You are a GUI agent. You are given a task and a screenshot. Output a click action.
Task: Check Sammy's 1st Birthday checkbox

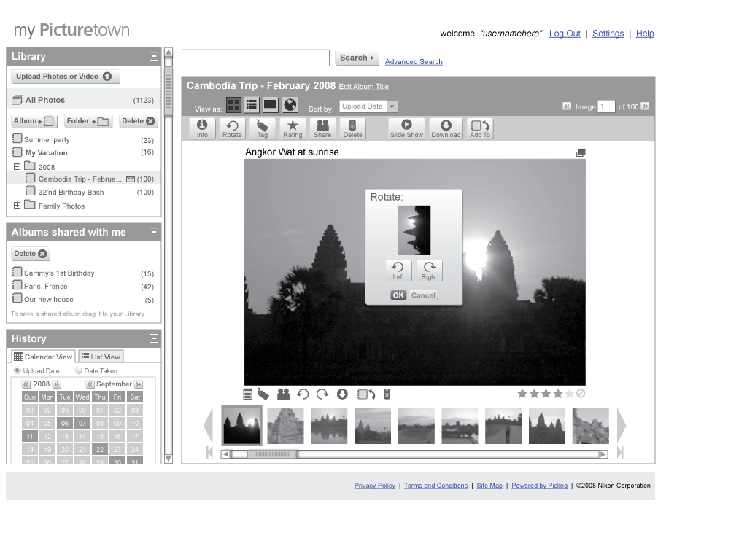[18, 272]
